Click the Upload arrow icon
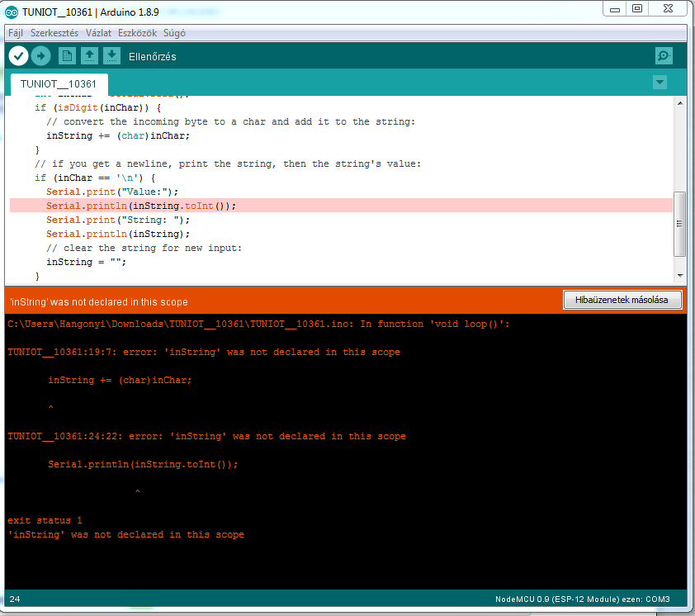695x616 pixels. pos(41,56)
